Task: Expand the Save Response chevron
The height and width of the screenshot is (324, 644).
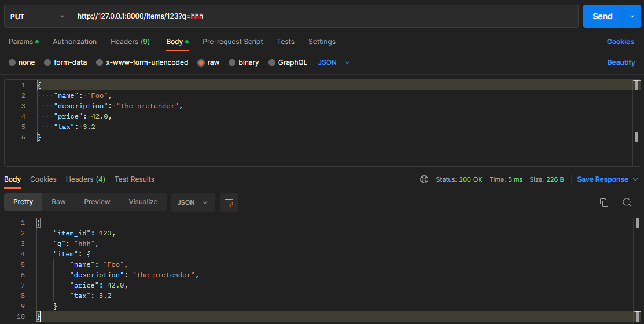Action: (635, 179)
